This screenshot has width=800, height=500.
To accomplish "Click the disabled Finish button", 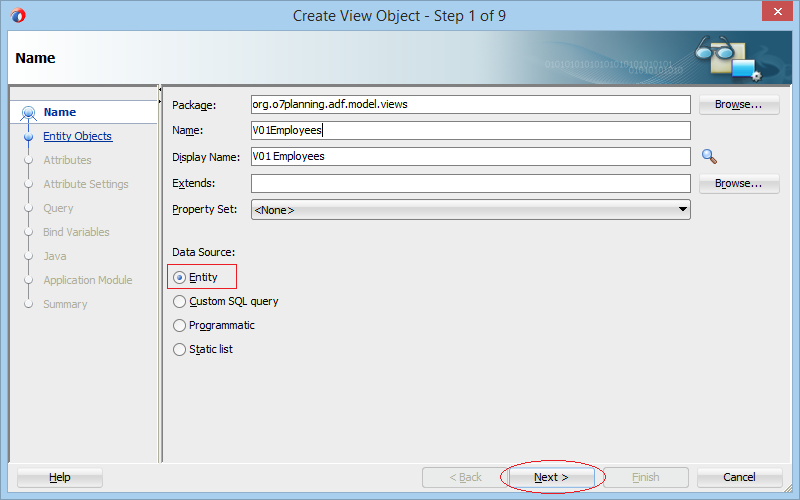I will pos(646,478).
